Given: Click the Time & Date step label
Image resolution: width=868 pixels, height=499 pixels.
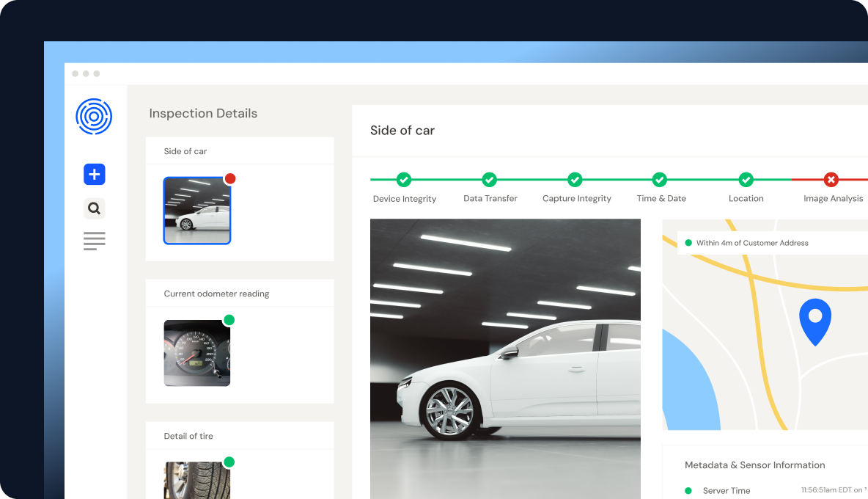Looking at the screenshot, I should (661, 198).
